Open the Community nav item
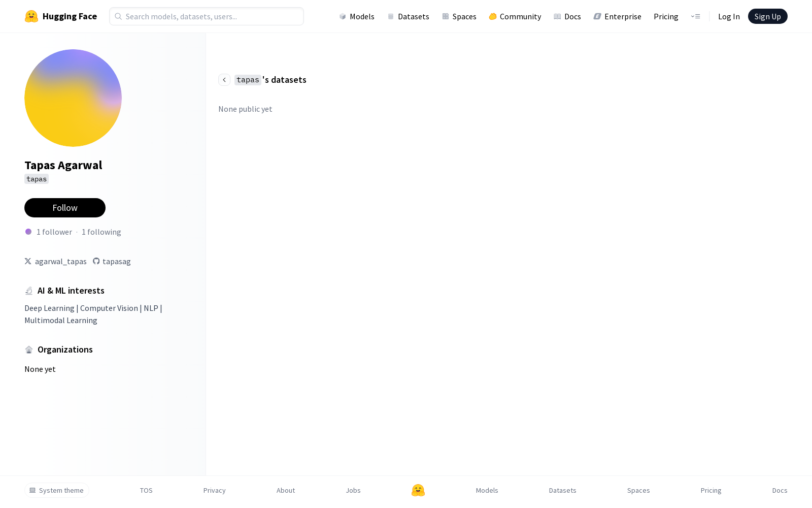 [515, 16]
